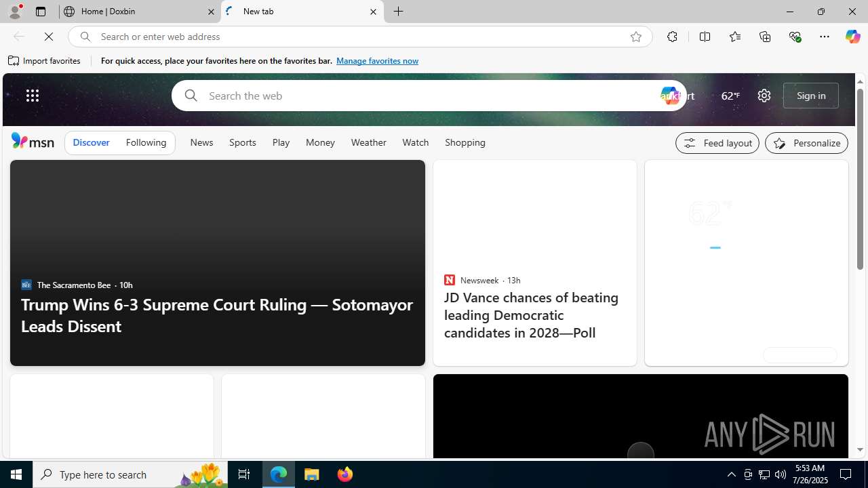Open the MSN apps grid launcher
This screenshot has width=868, height=488.
pos(32,96)
